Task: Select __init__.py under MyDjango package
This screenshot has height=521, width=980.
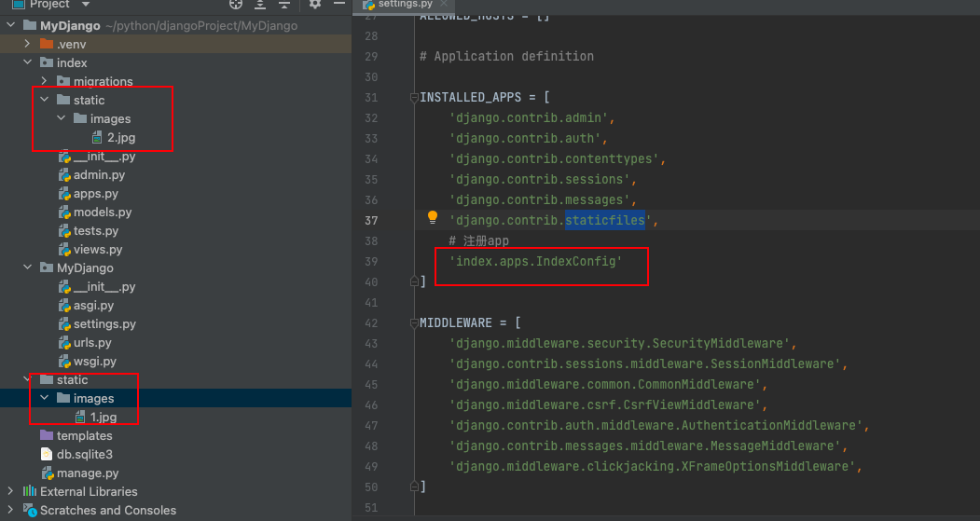Action: [x=104, y=287]
